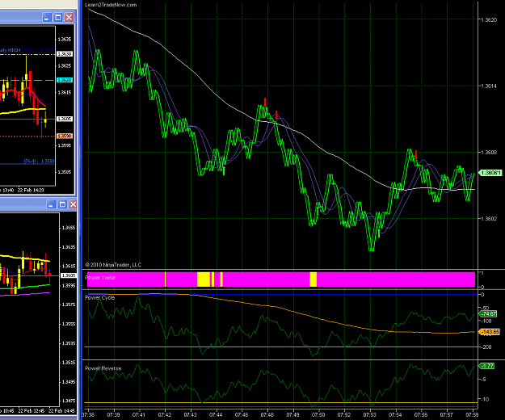Image resolution: width=505 pixels, height=420 pixels.
Task: Click the 22 Feb 14:45 date label in lower-left chart
Action: click(x=61, y=410)
